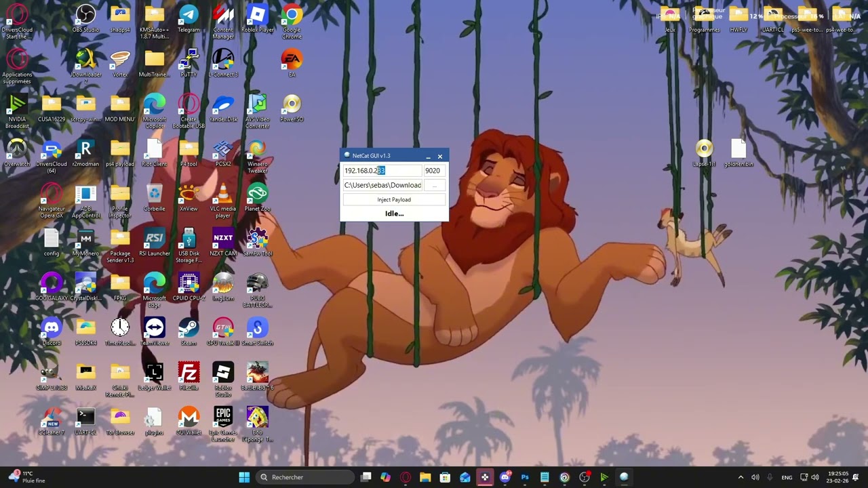The height and width of the screenshot is (488, 868).
Task: Select the Lapse-111 disc icon on desktop
Action: [x=704, y=153]
